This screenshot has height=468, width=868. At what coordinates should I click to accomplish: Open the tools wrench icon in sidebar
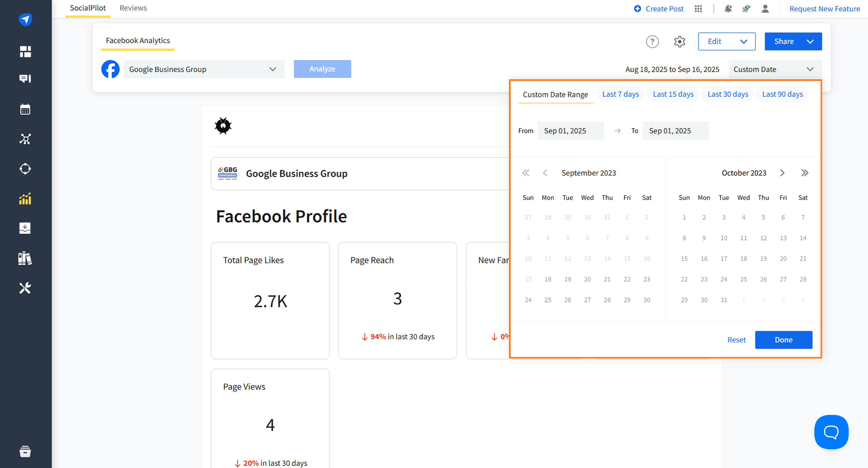point(25,288)
